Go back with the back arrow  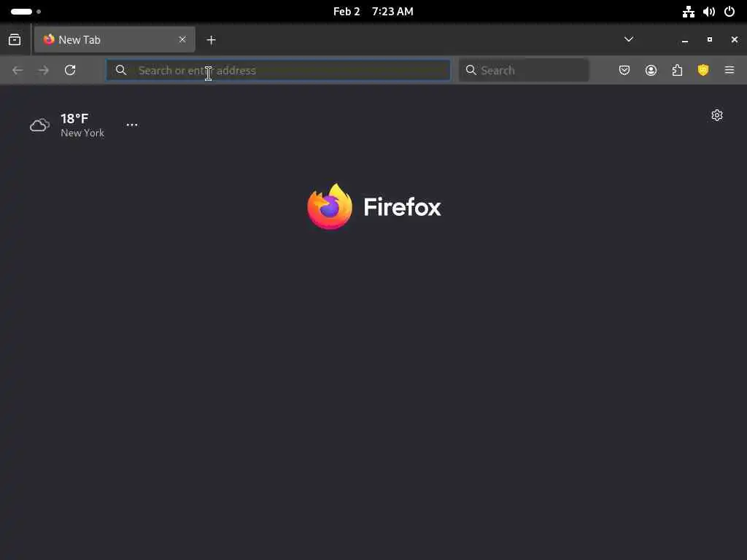[x=18, y=71]
